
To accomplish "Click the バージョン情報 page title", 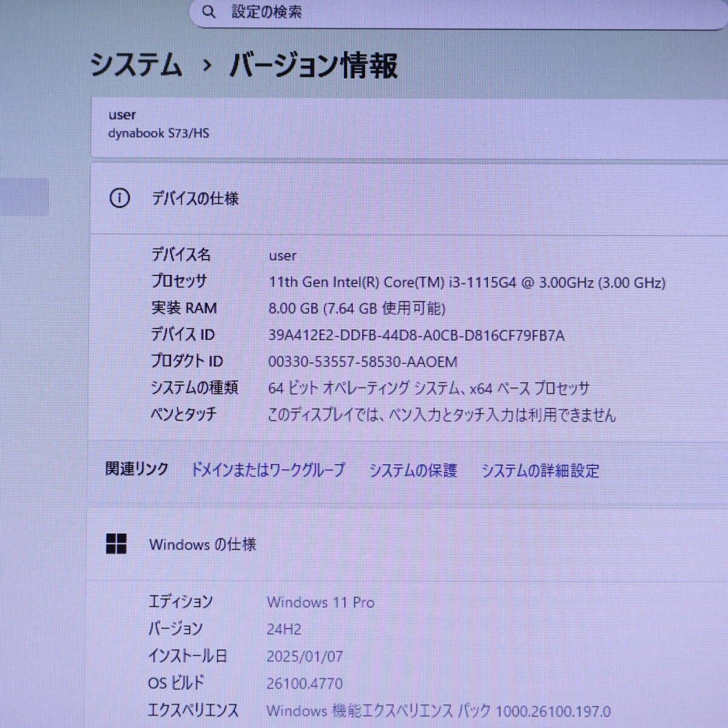I will [x=314, y=65].
